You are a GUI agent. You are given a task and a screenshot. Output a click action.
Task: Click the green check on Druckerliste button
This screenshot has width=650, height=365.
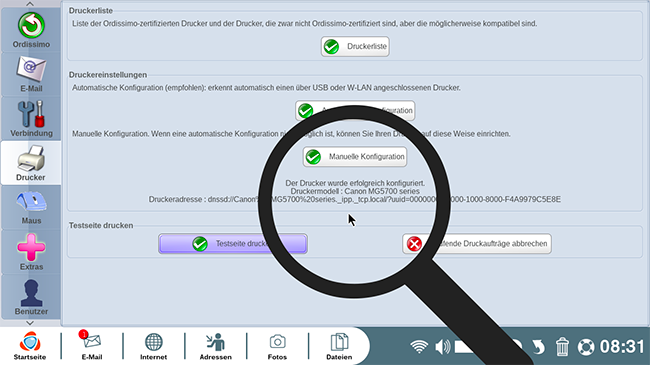click(331, 47)
